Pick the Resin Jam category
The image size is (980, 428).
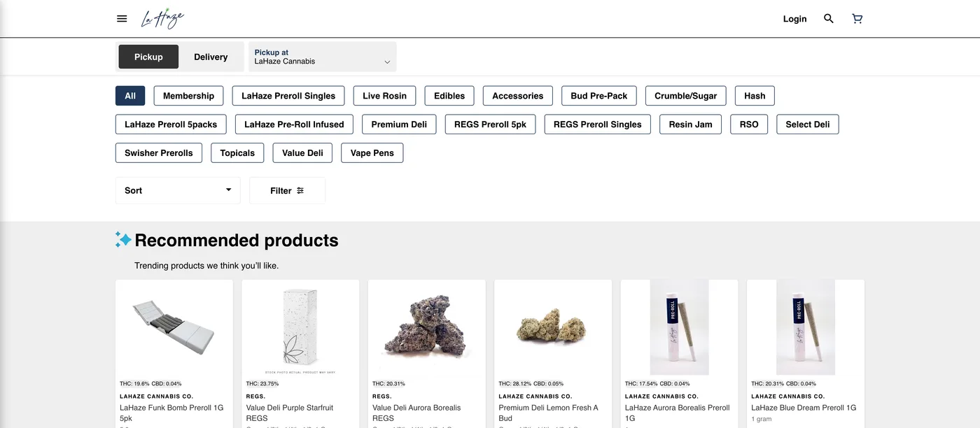690,124
